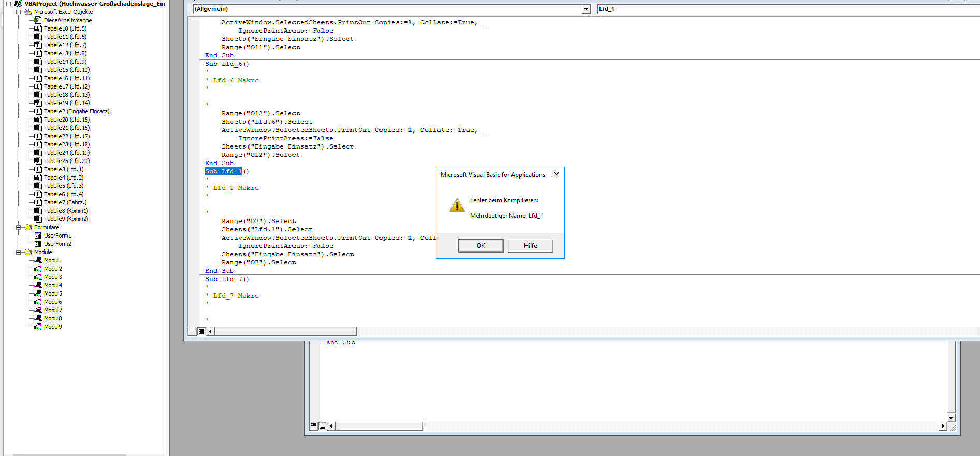Open the (Allgemein) object dropdown arrow

coord(586,9)
